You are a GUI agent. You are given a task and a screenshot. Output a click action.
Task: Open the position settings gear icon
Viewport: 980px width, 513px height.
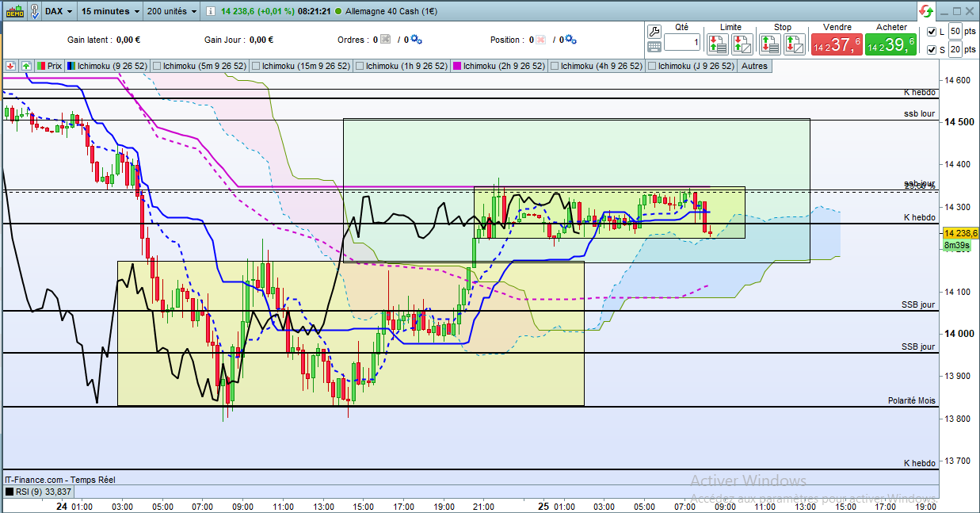(570, 40)
